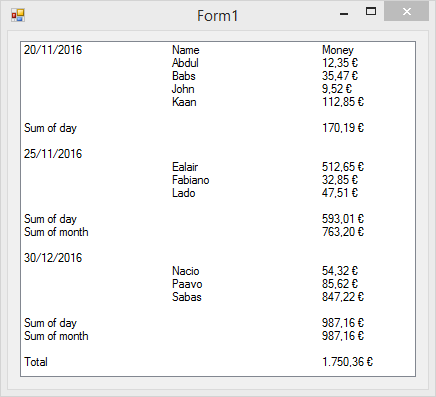
Task: Select the amount 847,22 €
Action: pyautogui.click(x=343, y=297)
